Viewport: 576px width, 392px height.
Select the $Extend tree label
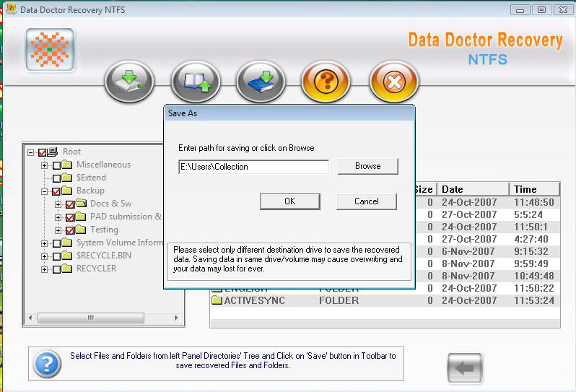tap(91, 178)
